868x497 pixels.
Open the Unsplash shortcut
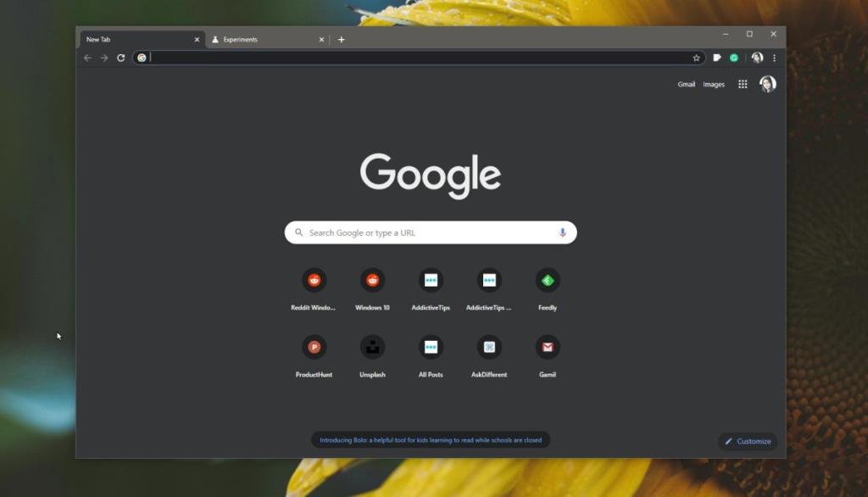click(373, 347)
